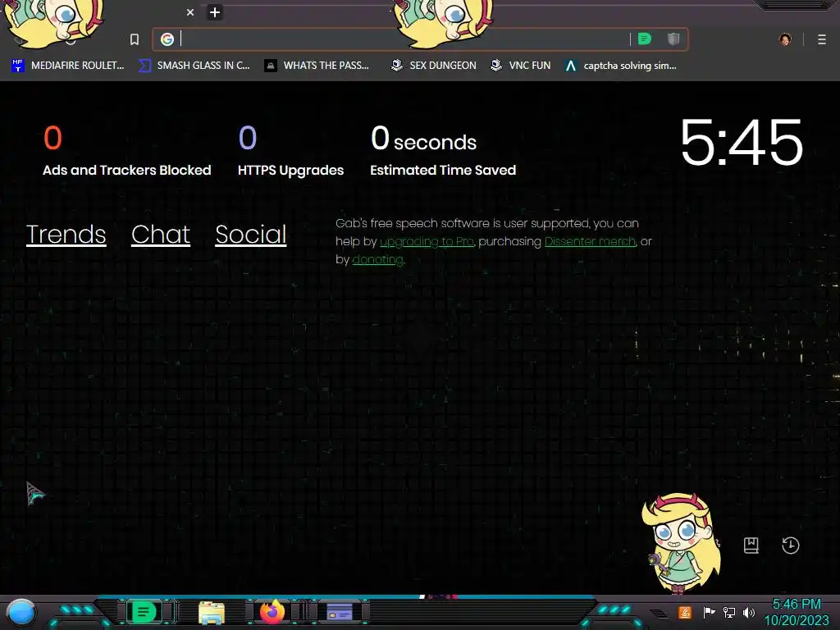This screenshot has height=630, width=840.
Task: Open the user profile avatar
Action: (785, 39)
